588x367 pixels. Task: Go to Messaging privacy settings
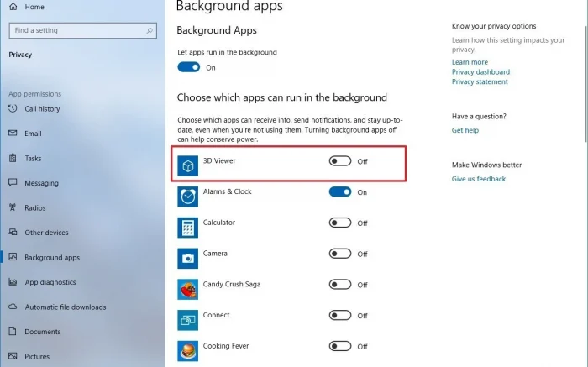tap(42, 183)
